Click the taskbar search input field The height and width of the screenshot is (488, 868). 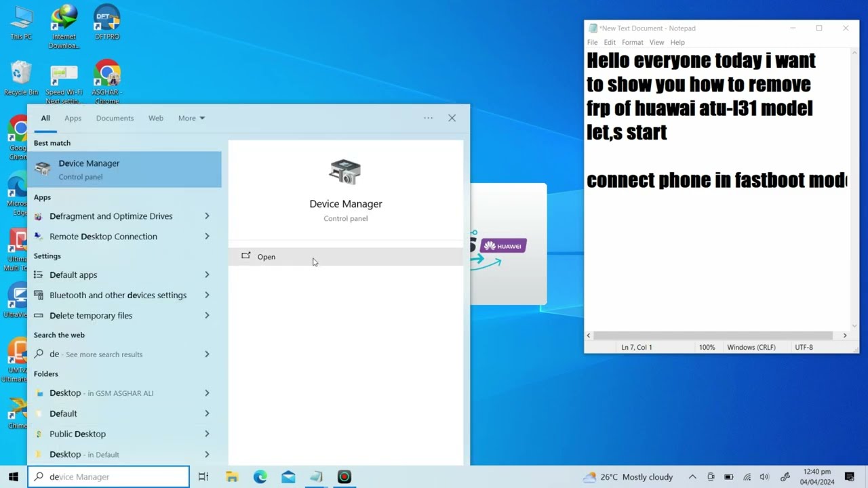pyautogui.click(x=108, y=477)
